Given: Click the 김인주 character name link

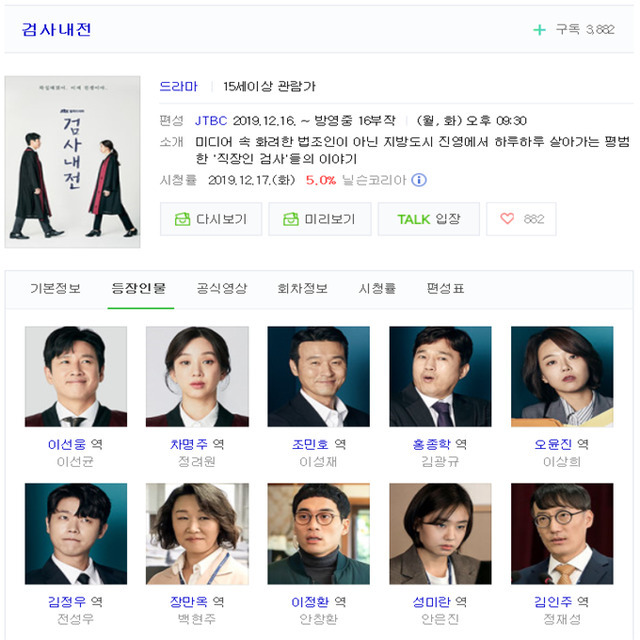Looking at the screenshot, I should [x=553, y=602].
